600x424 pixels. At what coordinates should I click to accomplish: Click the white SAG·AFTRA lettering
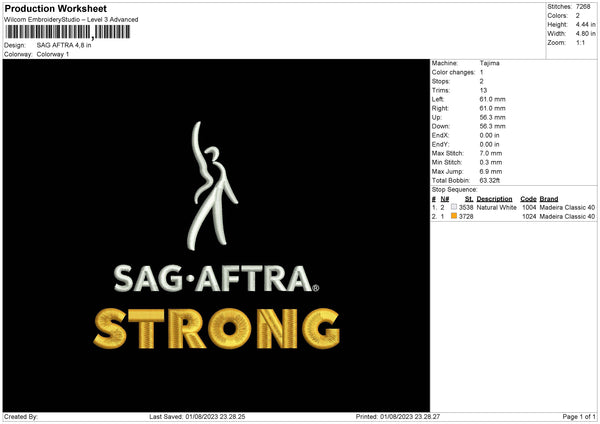point(216,278)
